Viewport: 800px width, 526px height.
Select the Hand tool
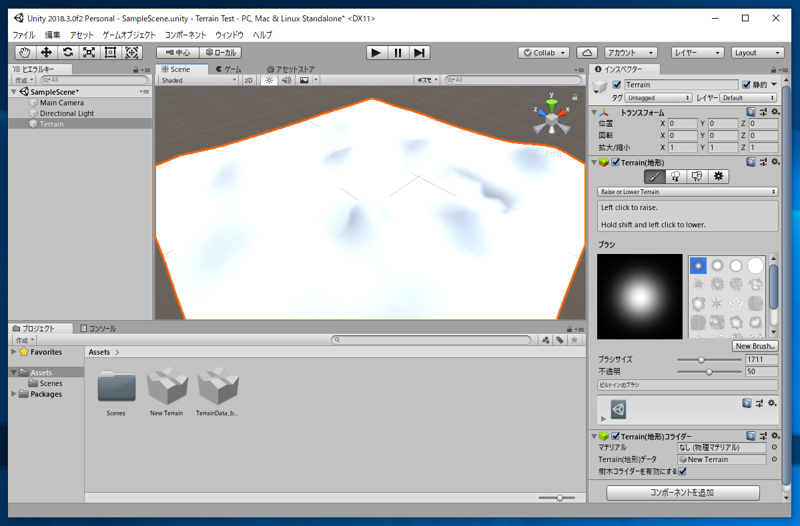click(24, 53)
